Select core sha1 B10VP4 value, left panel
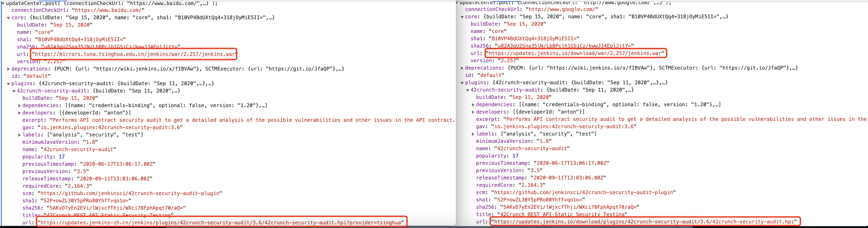This screenshot has height=228, width=868. 80,39
